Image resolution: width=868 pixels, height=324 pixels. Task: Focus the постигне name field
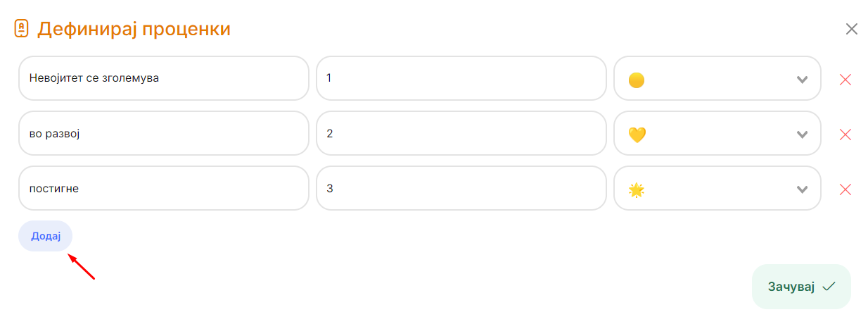coord(163,188)
